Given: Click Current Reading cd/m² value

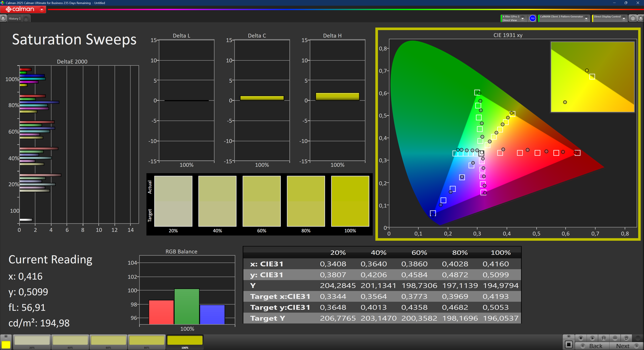Looking at the screenshot, I should point(39,323).
